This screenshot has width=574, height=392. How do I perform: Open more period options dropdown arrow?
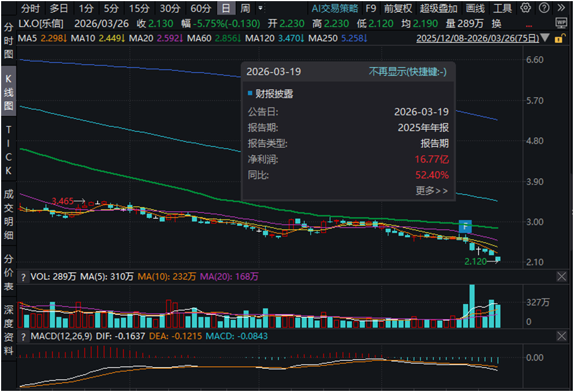[260, 8]
